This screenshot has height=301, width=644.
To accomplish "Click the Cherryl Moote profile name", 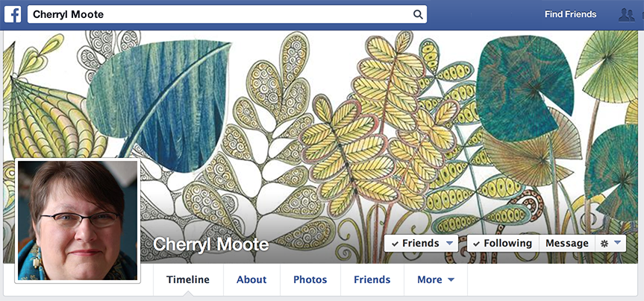I will tap(210, 244).
